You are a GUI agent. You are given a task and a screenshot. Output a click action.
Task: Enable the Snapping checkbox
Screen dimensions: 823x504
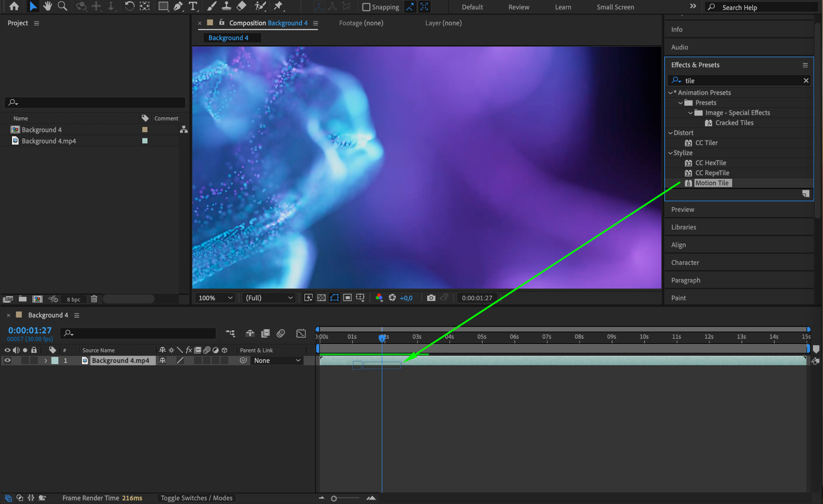[x=366, y=7]
